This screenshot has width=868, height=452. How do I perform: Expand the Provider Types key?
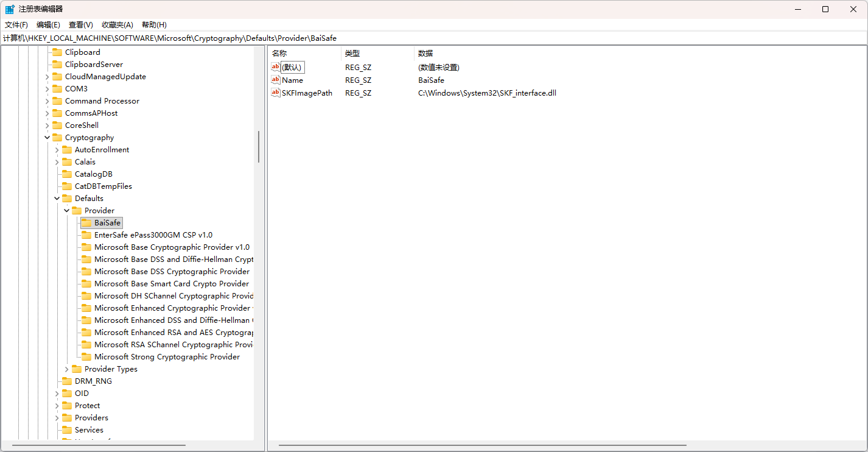click(x=67, y=369)
